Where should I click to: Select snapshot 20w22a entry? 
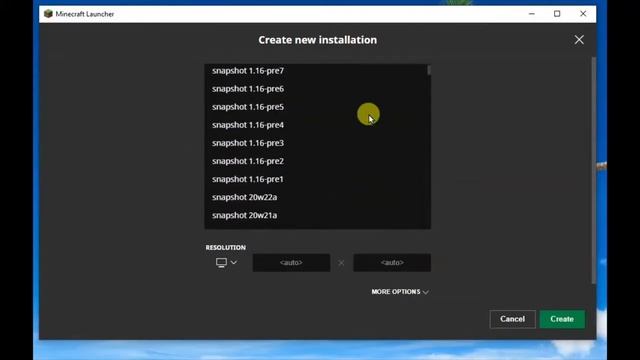click(x=317, y=197)
